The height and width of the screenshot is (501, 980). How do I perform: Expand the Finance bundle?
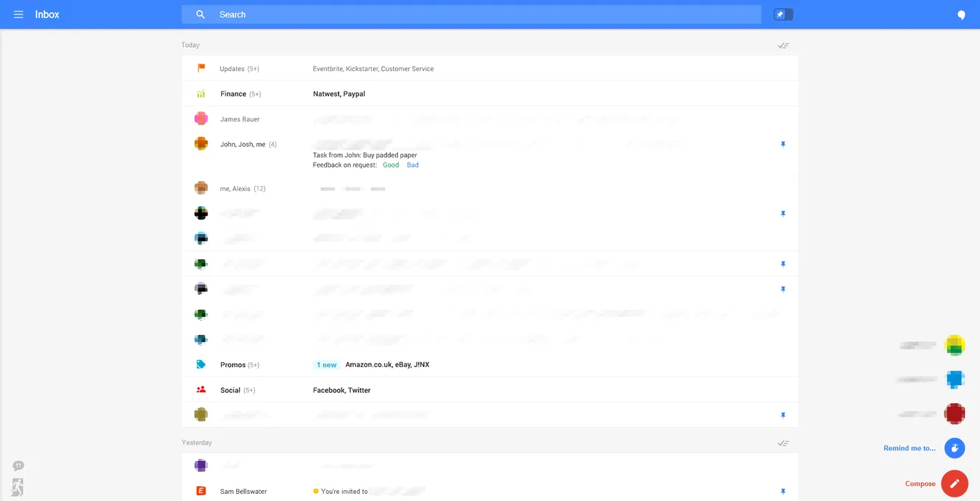pyautogui.click(x=233, y=94)
